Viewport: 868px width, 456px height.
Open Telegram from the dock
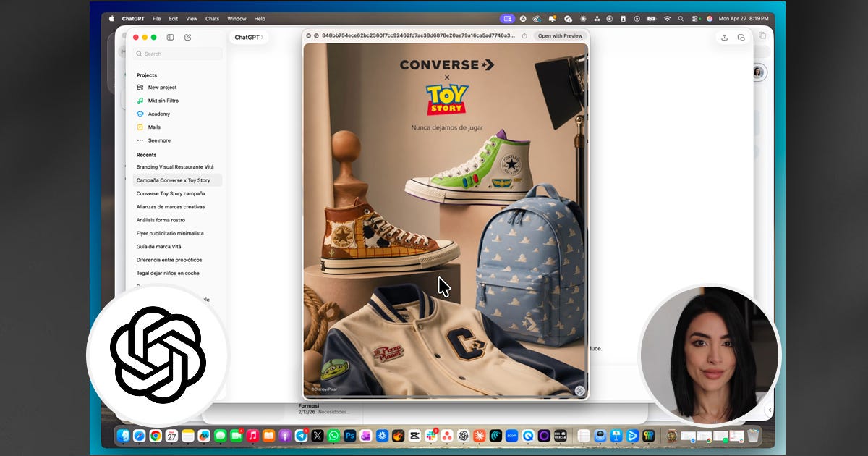(x=301, y=436)
